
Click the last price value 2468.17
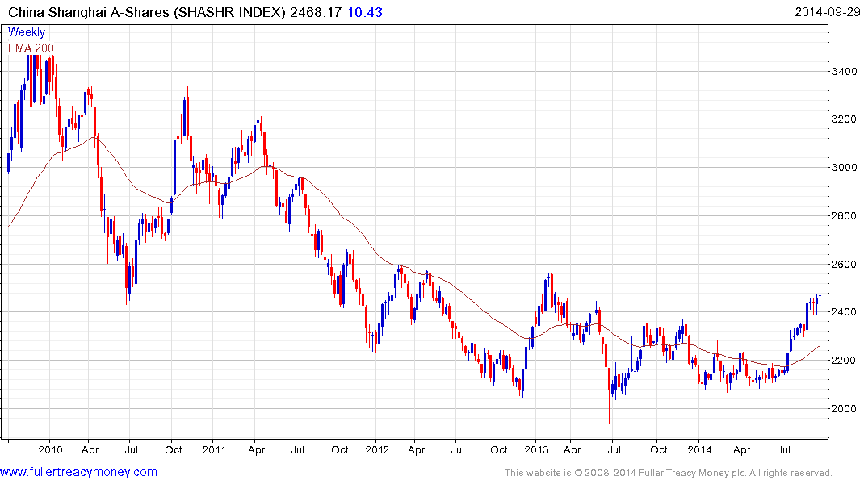pos(316,12)
